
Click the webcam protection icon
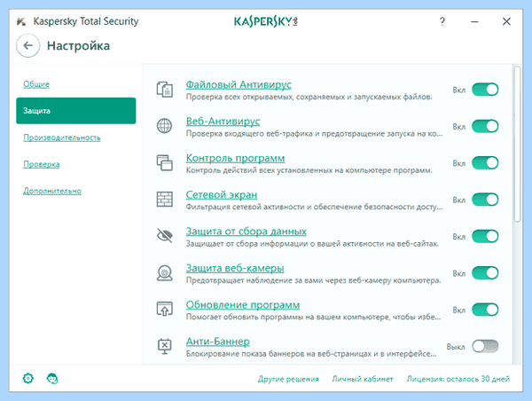[165, 272]
